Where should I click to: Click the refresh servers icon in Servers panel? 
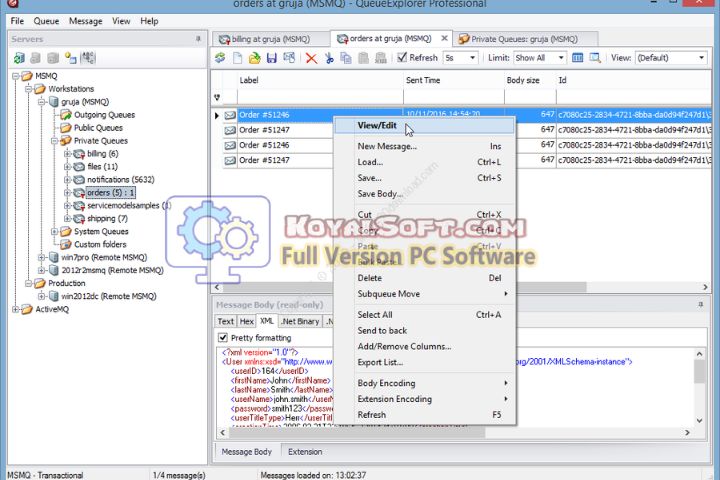pyautogui.click(x=19, y=58)
